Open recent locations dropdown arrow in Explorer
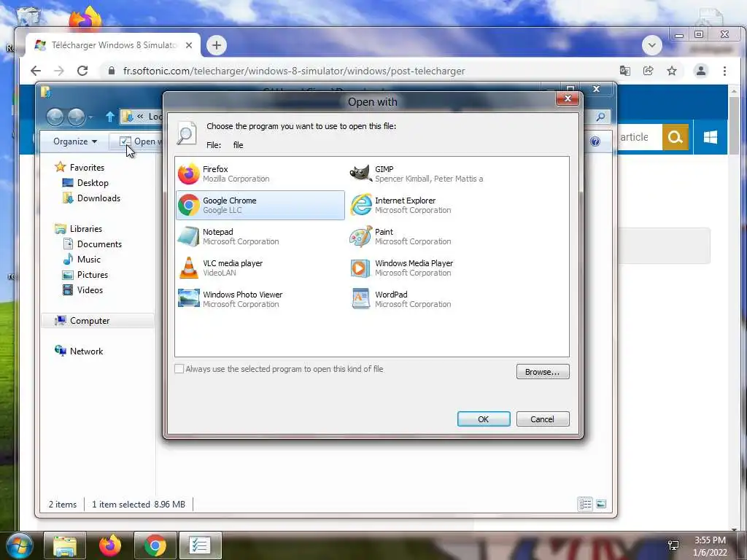The height and width of the screenshot is (560, 747). click(x=90, y=117)
